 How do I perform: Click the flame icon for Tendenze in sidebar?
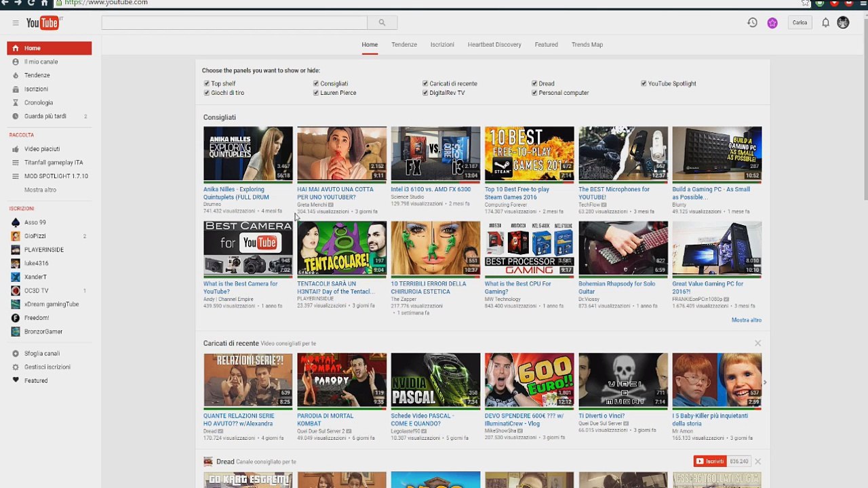[16, 75]
